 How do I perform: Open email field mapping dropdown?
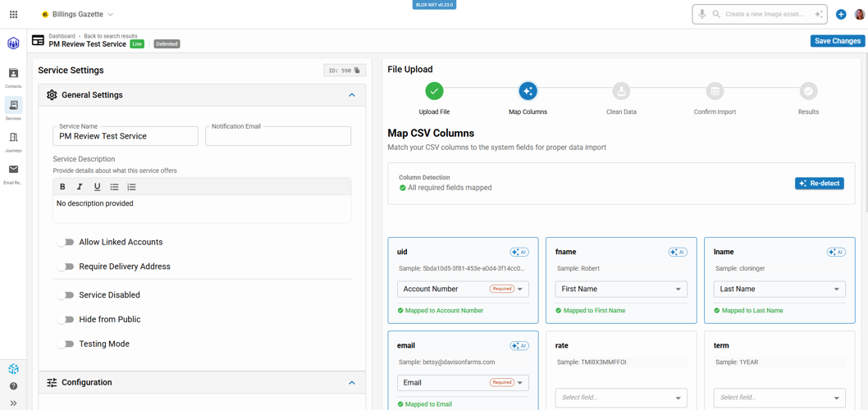(463, 383)
